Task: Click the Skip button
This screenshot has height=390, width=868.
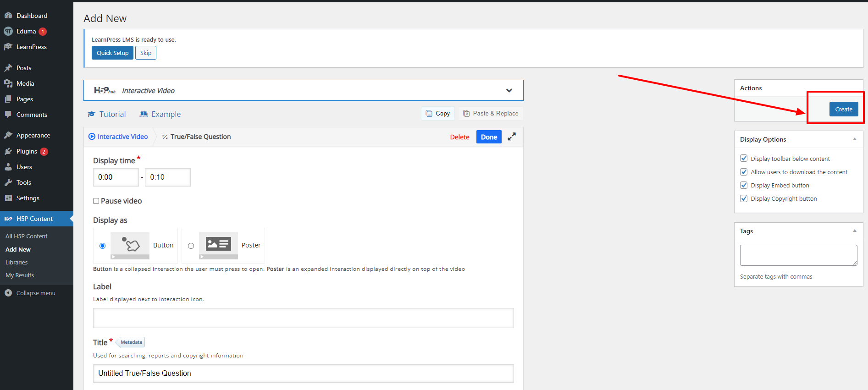Action: [146, 53]
